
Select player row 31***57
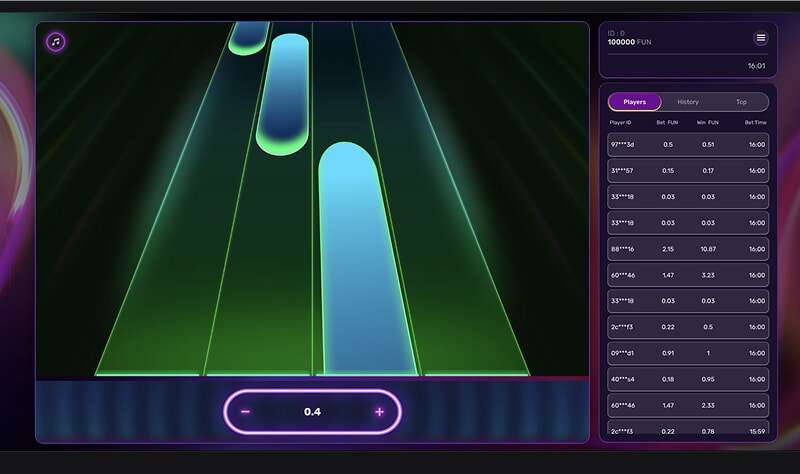(688, 171)
